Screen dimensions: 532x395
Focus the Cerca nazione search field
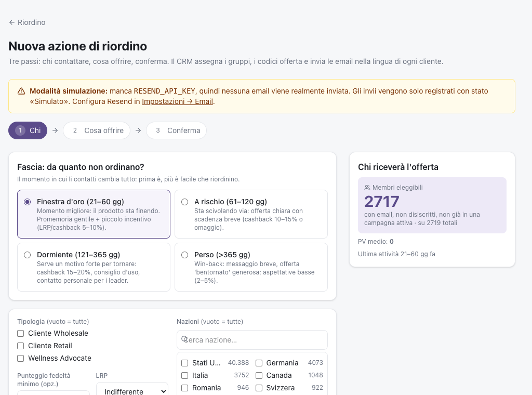click(252, 340)
